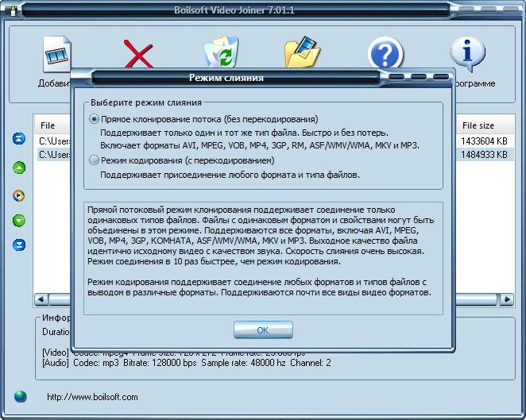This screenshot has width=526, height=420.
Task: Click the application icon in title bar corner
Action: click(11, 10)
